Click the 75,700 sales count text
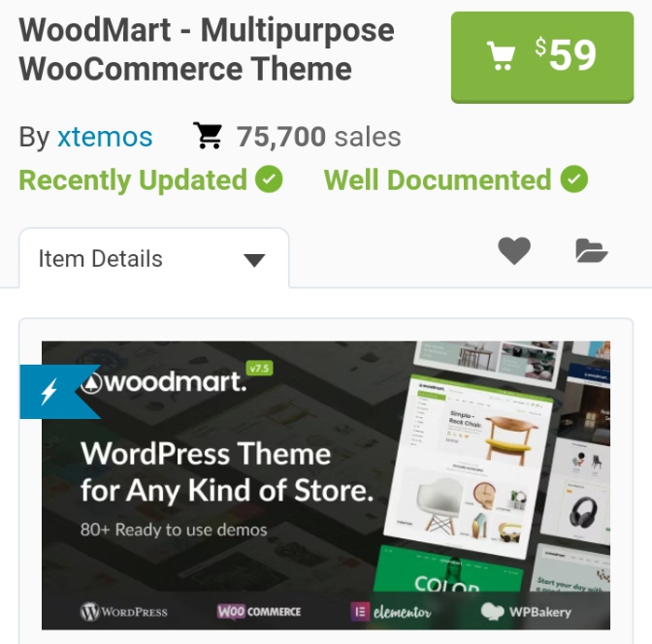 pos(318,137)
